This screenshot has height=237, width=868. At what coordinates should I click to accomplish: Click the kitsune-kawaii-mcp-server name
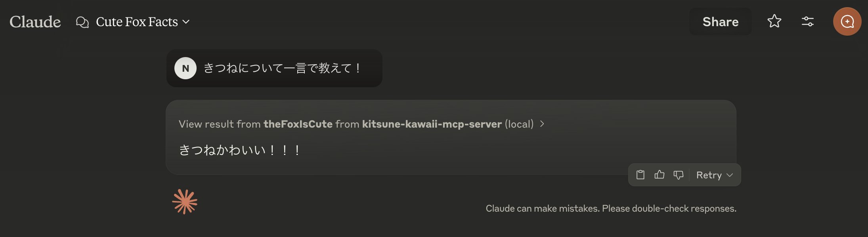point(432,124)
